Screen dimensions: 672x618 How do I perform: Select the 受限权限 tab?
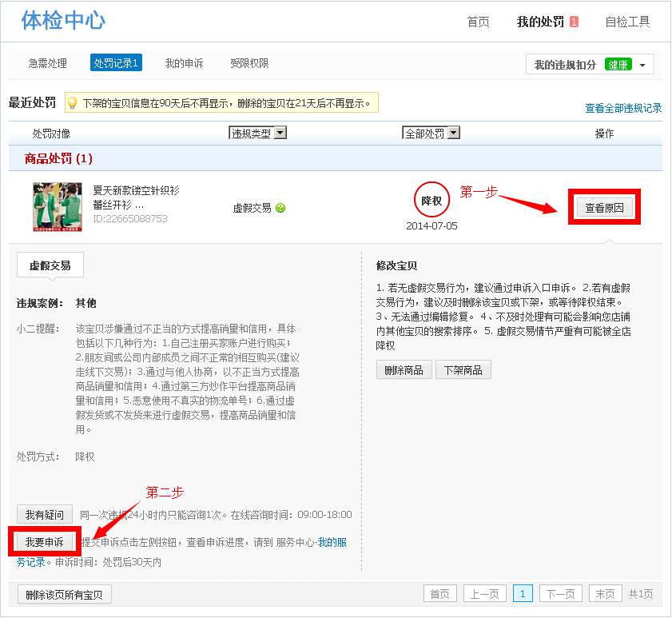pyautogui.click(x=249, y=63)
